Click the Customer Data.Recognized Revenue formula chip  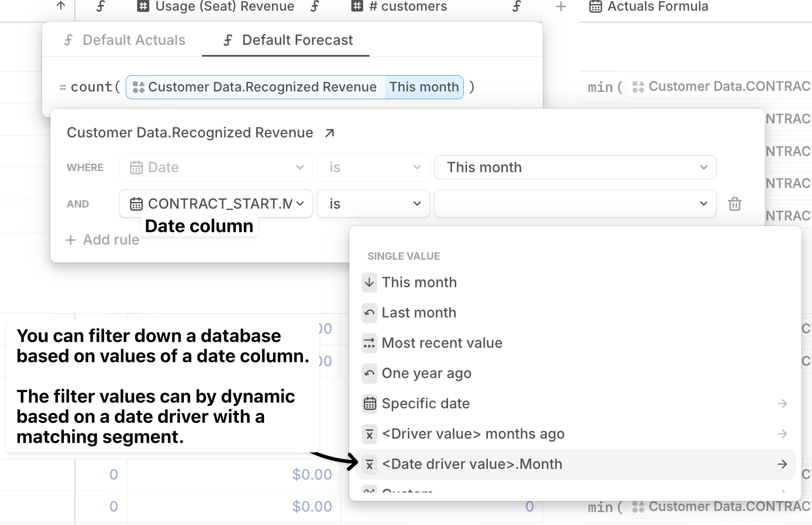tap(256, 87)
